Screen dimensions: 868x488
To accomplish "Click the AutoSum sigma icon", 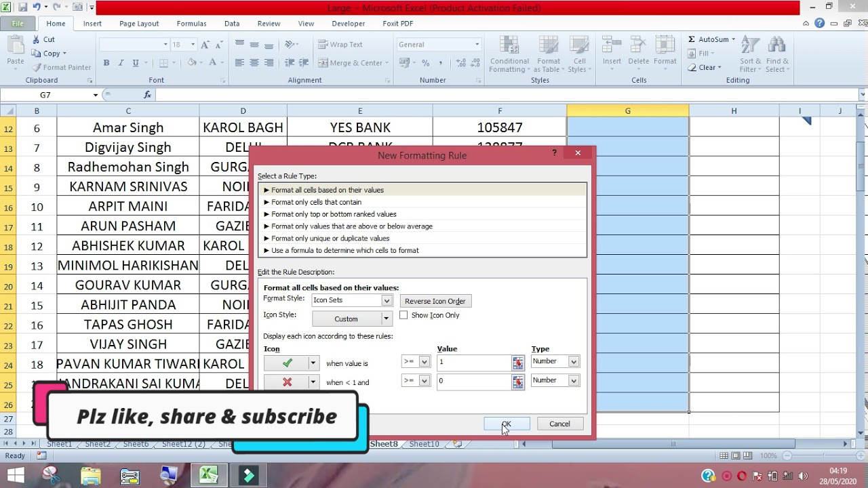I will 692,39.
